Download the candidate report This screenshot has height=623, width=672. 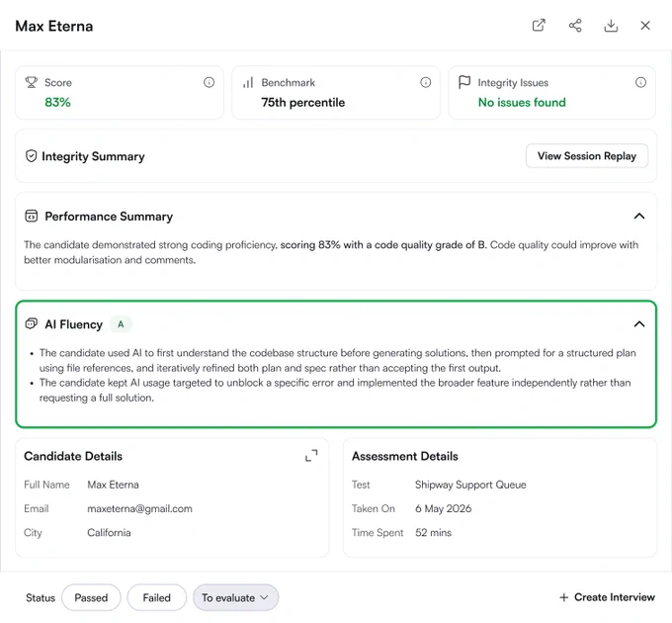(x=611, y=26)
